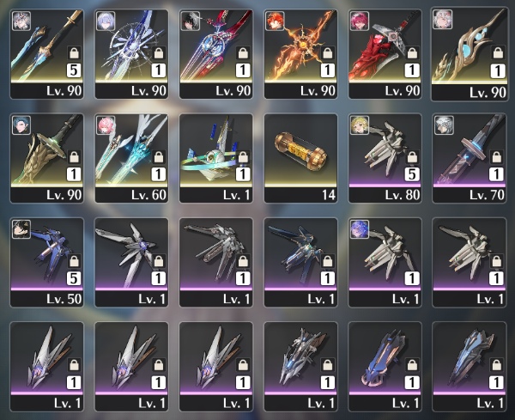Image resolution: width=515 pixels, height=420 pixels.
Task: Select the star-compass blue sword at Lv. 90
Action: tap(131, 54)
